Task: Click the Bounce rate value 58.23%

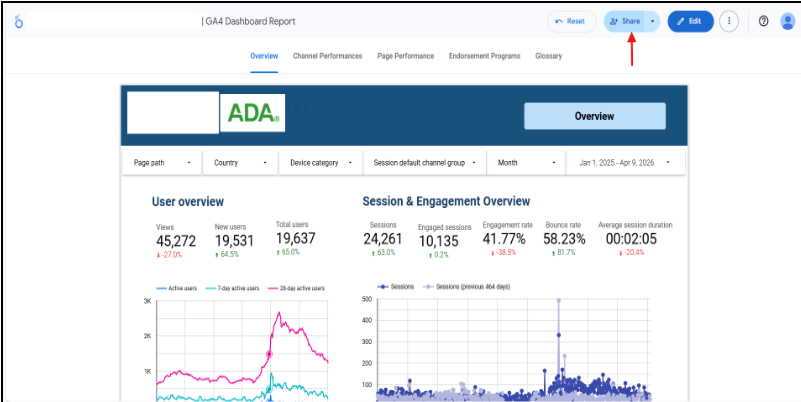Action: pos(563,239)
